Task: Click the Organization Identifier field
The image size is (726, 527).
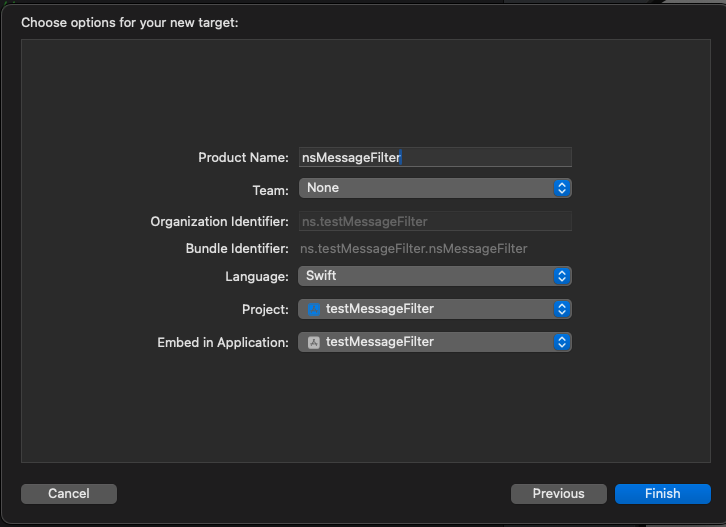Action: coord(435,221)
